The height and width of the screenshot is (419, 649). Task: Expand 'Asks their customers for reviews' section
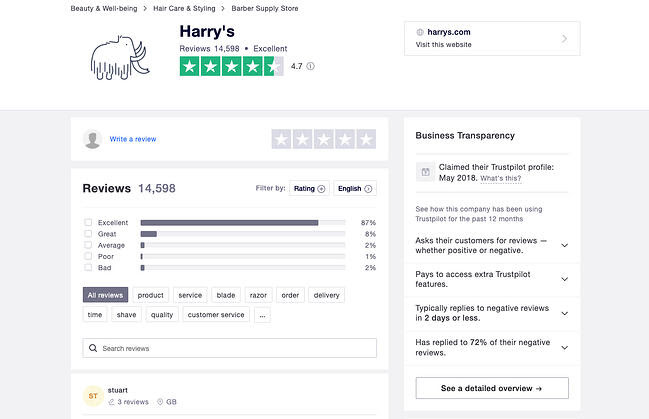564,246
